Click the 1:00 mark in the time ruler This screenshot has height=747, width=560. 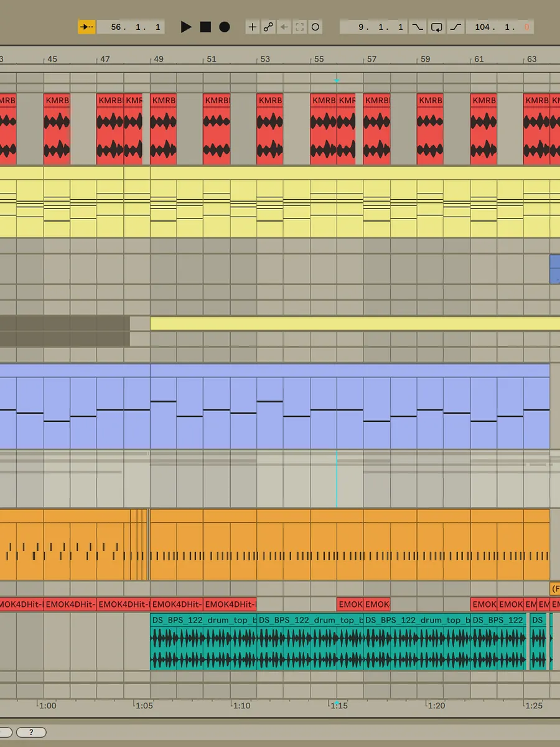pyautogui.click(x=47, y=705)
